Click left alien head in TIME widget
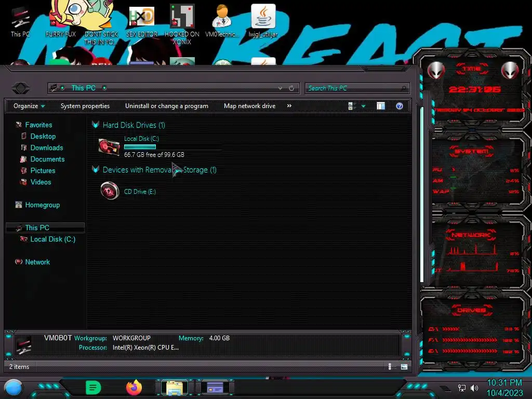 [436, 70]
